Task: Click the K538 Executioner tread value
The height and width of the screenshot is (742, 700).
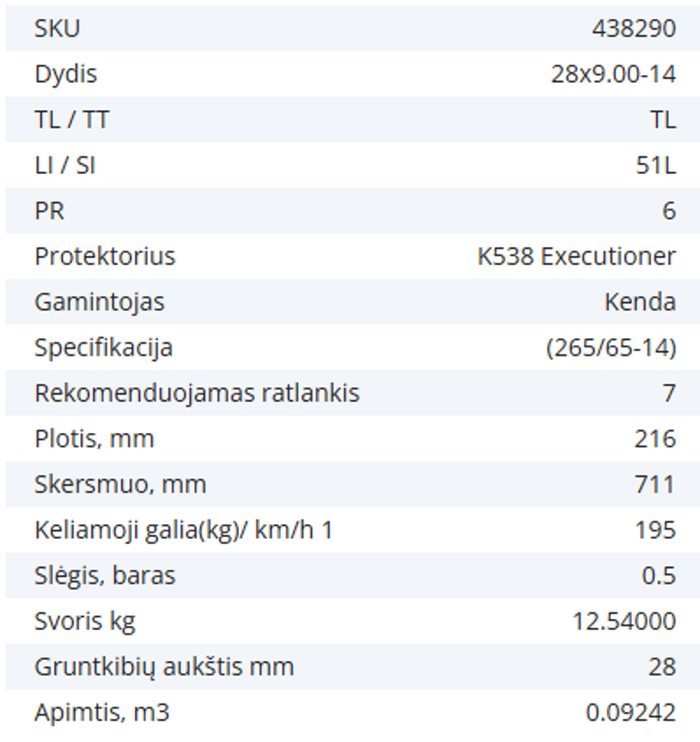Action: pos(576,256)
